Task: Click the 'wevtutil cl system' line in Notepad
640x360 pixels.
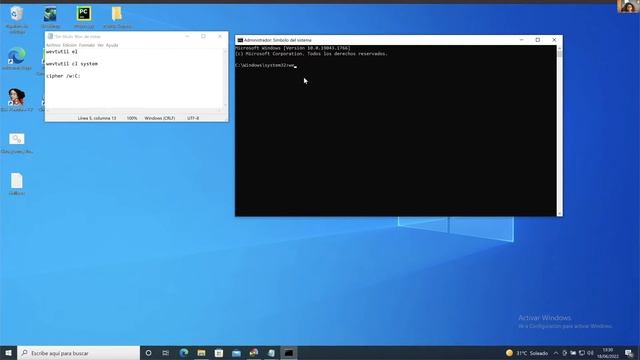Action: coord(72,64)
